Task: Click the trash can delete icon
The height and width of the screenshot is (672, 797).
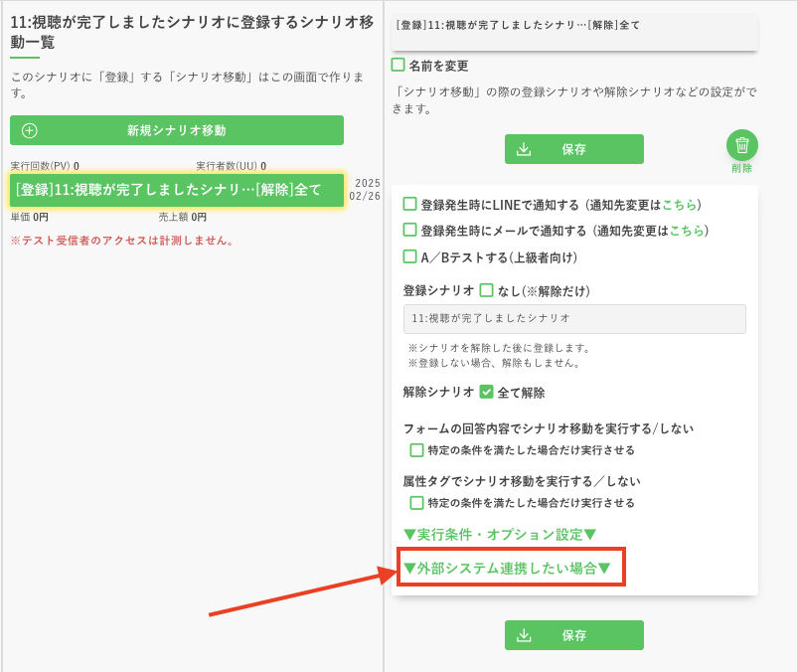Action: click(741, 145)
